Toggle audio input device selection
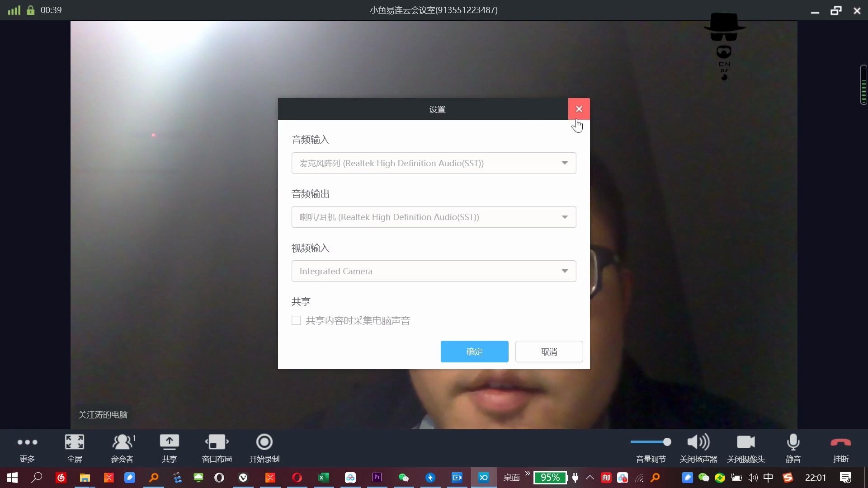The image size is (868, 488). [564, 163]
